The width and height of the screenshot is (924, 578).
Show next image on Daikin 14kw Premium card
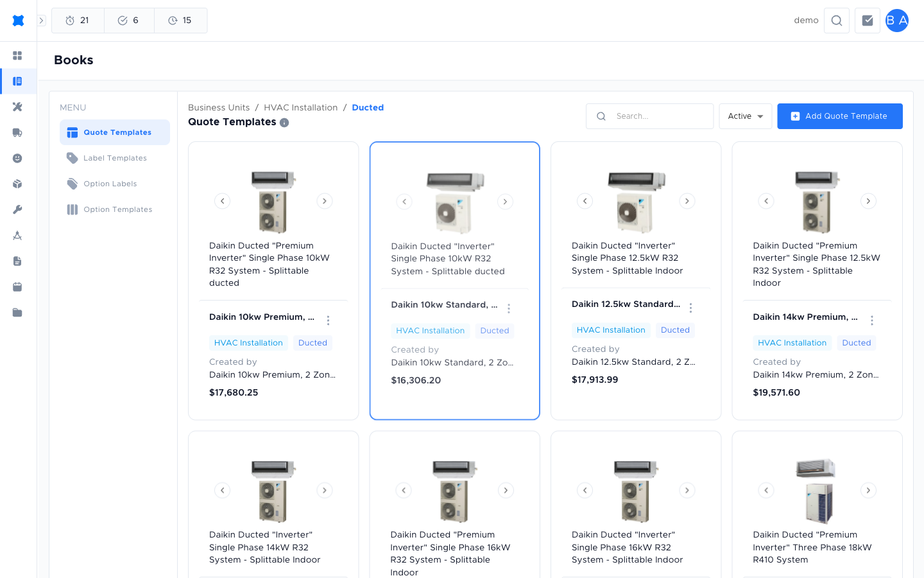click(x=868, y=201)
